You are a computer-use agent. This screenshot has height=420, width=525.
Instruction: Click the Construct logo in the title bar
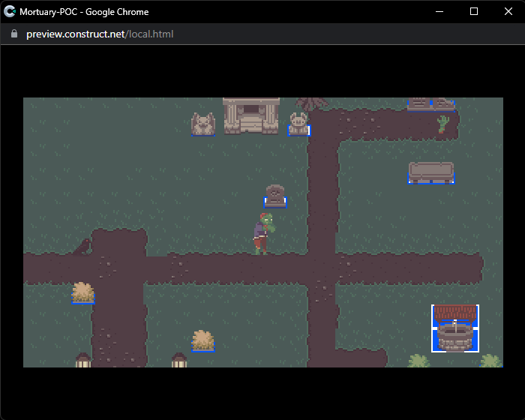[10, 12]
